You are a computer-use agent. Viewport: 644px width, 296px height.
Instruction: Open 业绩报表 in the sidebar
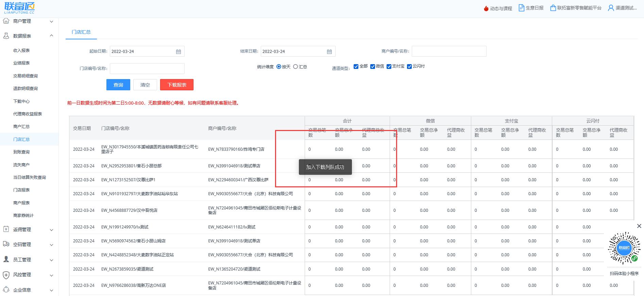point(21,63)
